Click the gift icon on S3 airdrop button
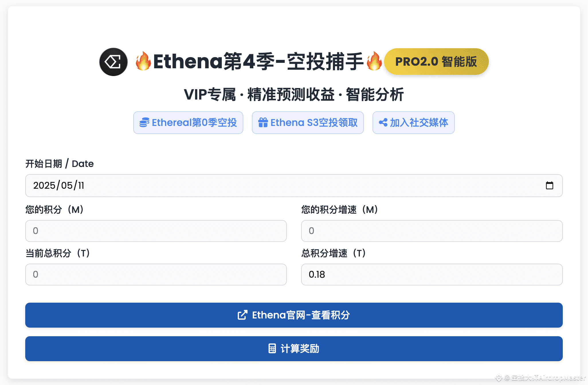 point(263,122)
